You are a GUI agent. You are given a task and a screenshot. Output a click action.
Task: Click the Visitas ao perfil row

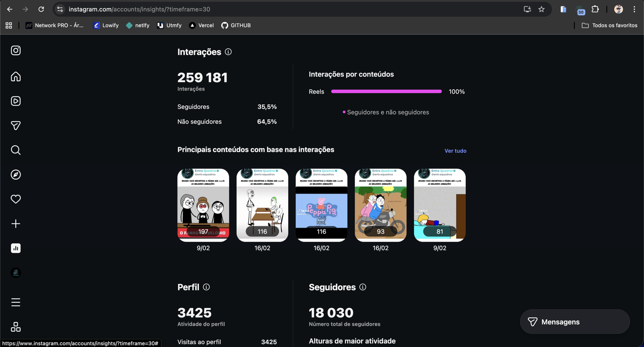point(227,342)
